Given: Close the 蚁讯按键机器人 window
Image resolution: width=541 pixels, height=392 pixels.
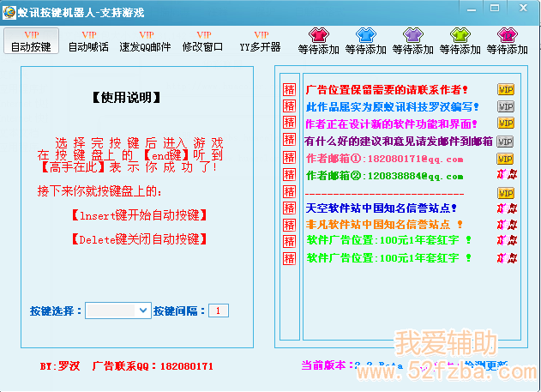Looking at the screenshot, I should (x=523, y=9).
